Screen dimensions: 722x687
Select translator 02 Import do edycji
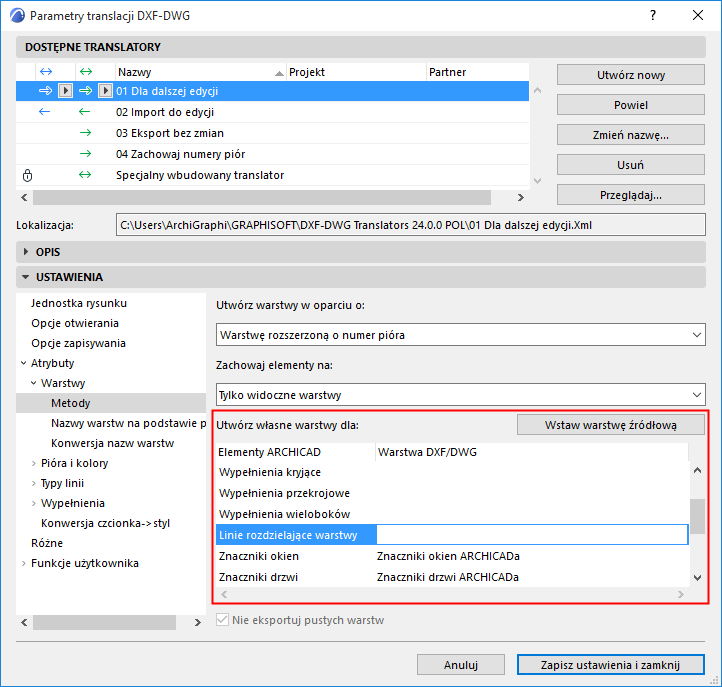[x=272, y=112]
